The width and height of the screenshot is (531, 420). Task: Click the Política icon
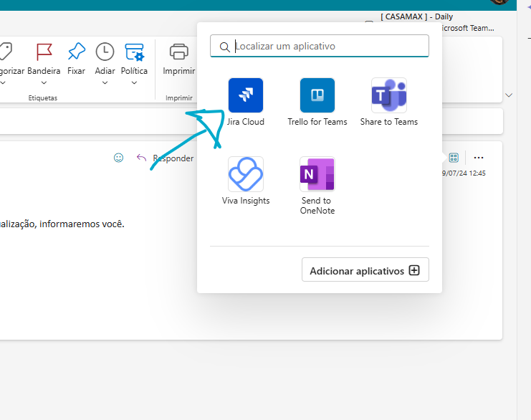[134, 52]
